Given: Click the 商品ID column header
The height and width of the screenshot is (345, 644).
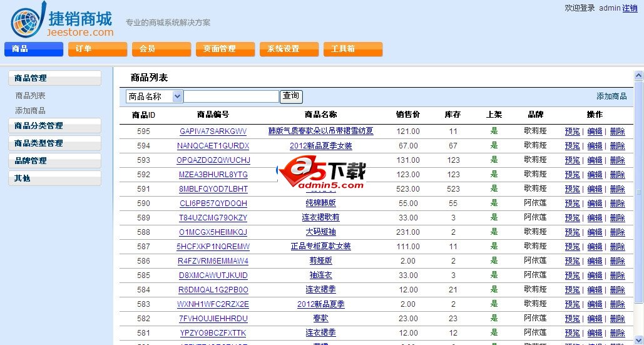Looking at the screenshot, I should [x=143, y=115].
